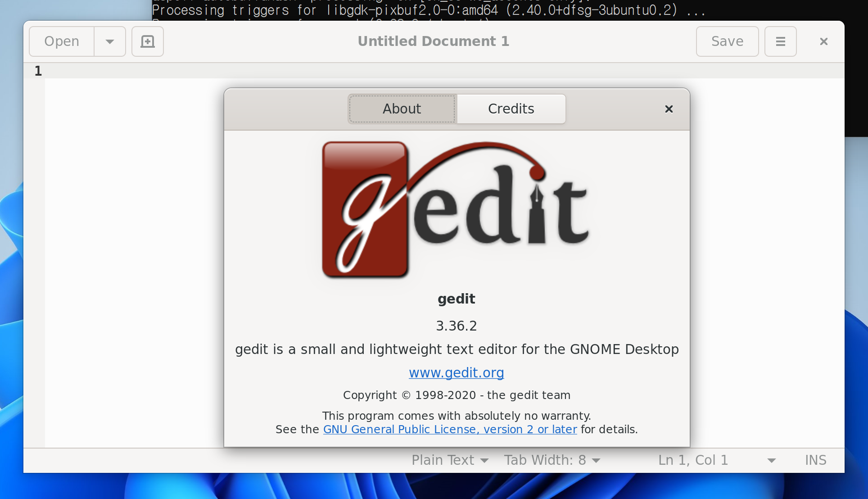Open the Plain Text language dropdown

[x=449, y=460]
